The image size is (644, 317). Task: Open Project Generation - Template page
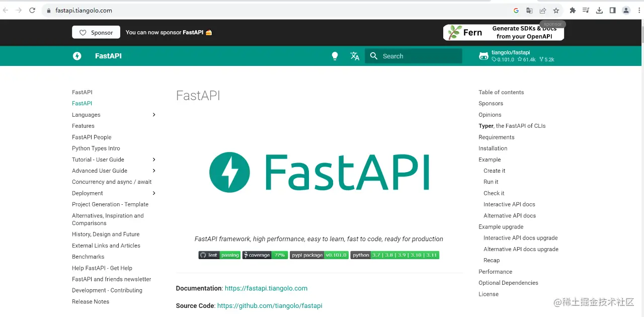click(110, 204)
